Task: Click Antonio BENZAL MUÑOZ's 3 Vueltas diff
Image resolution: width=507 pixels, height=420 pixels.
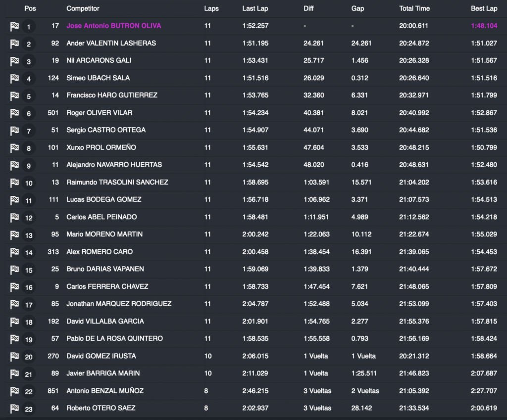Action: tap(317, 391)
